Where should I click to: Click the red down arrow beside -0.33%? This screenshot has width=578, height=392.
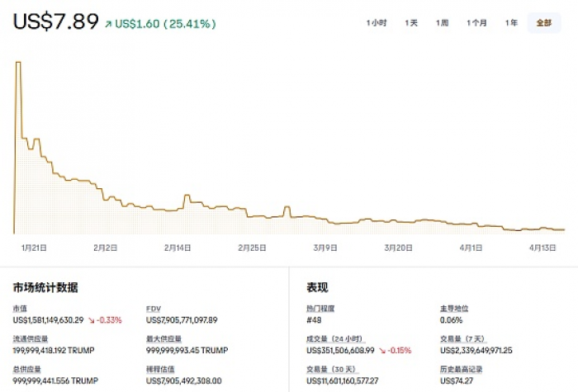coord(92,319)
